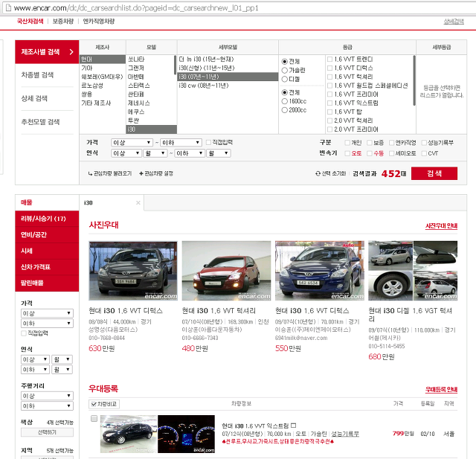Check the CVT transmission box
Image resolution: width=476 pixels, height=459 pixels.
click(x=424, y=153)
